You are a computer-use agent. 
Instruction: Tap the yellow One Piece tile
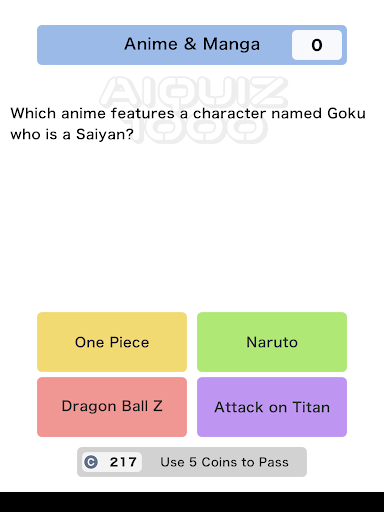pos(112,342)
